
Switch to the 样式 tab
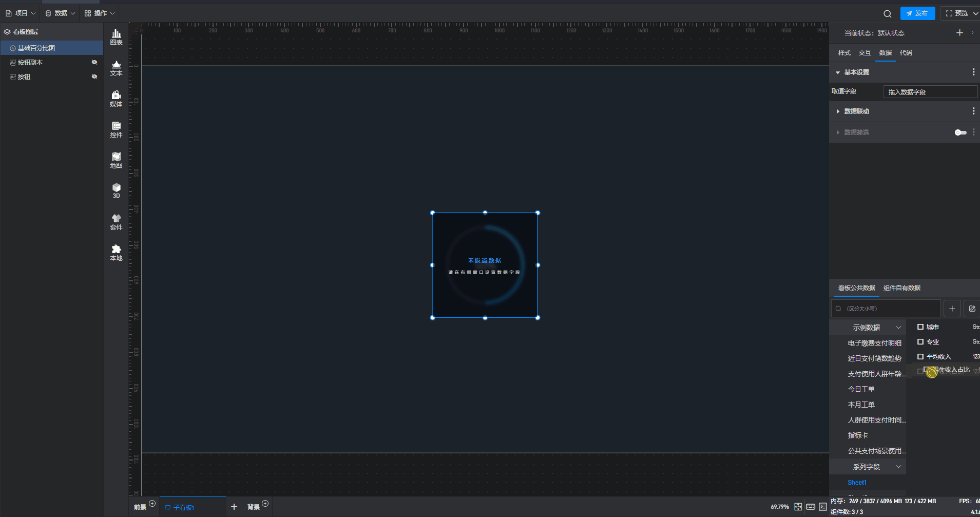844,53
